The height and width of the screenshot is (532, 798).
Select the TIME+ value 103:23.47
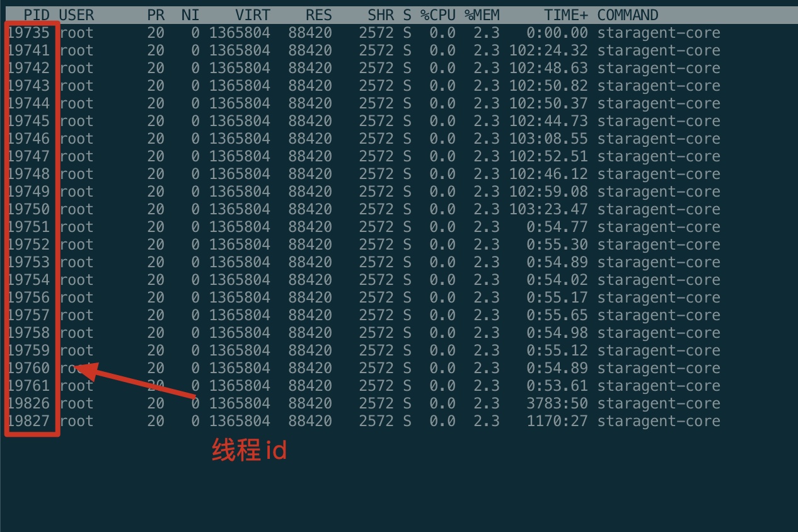coord(548,209)
